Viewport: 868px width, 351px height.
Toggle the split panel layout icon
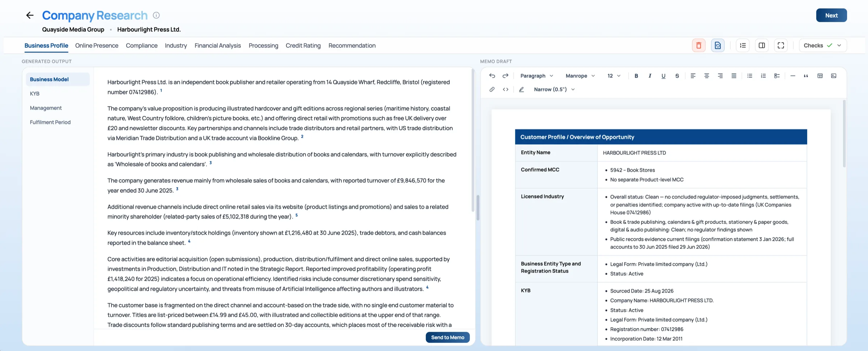coord(762,46)
